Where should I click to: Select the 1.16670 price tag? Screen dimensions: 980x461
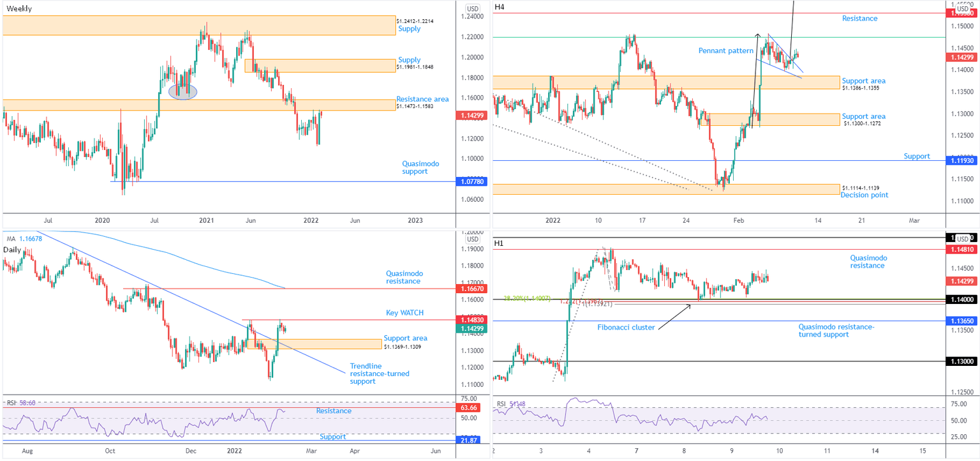click(x=472, y=289)
